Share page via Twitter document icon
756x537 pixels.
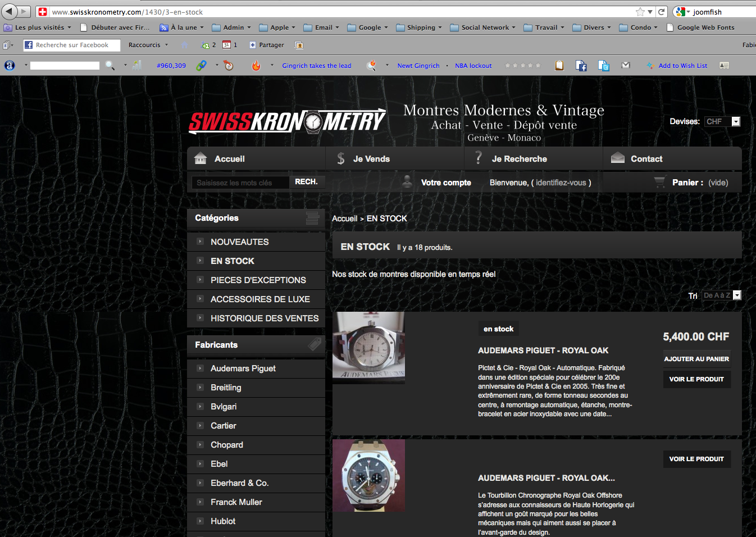(x=604, y=66)
